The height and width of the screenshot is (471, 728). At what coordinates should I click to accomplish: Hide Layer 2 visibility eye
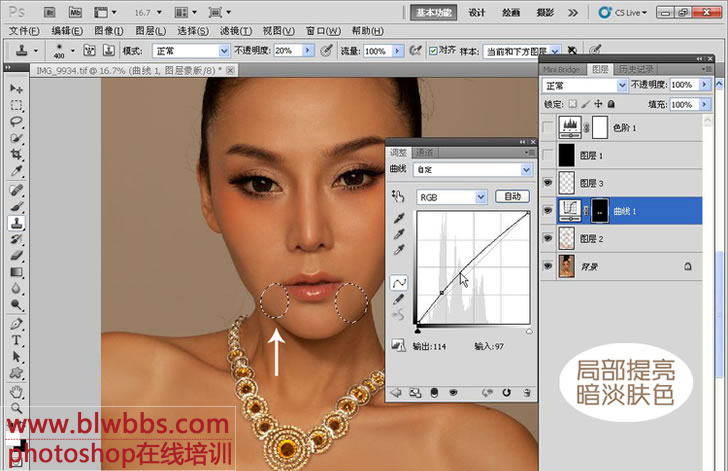point(548,238)
